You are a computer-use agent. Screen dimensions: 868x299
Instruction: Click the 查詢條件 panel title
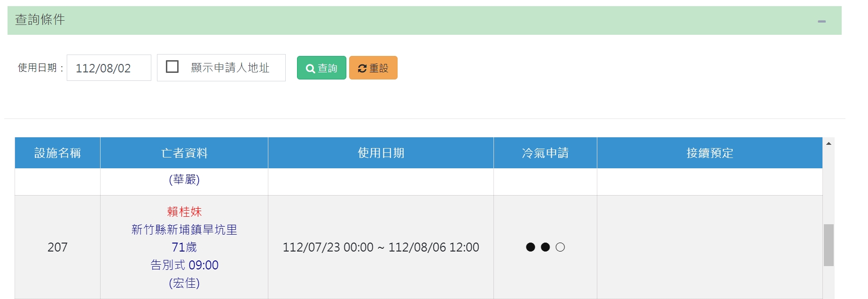[x=40, y=20]
